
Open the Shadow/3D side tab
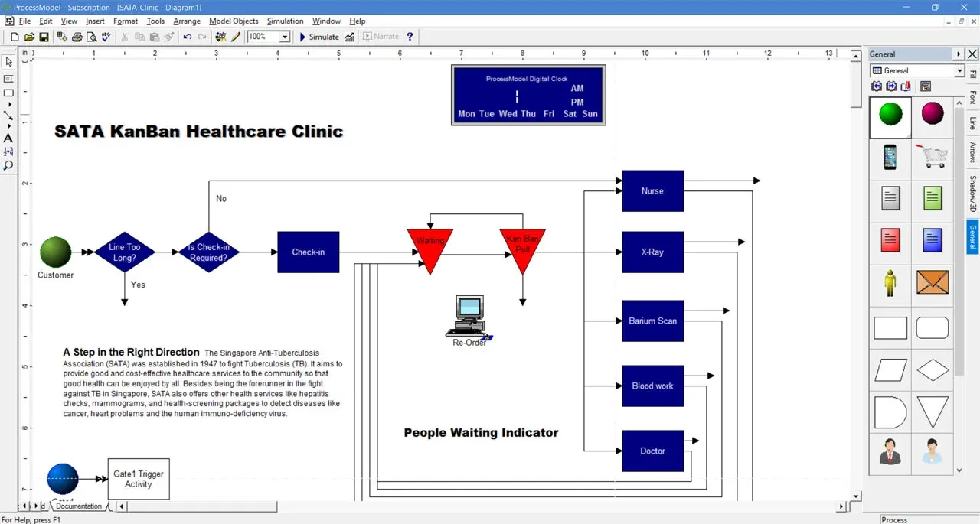click(972, 194)
